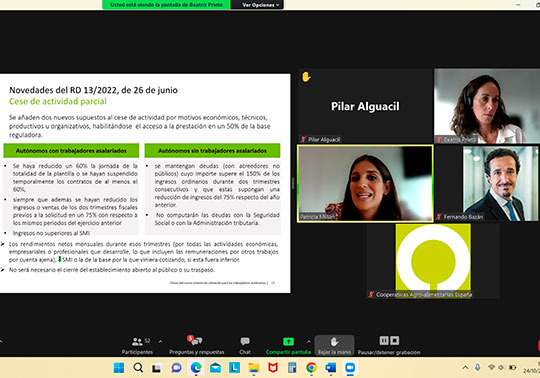Expand the Compartir pantalla options chevron

click(309, 342)
